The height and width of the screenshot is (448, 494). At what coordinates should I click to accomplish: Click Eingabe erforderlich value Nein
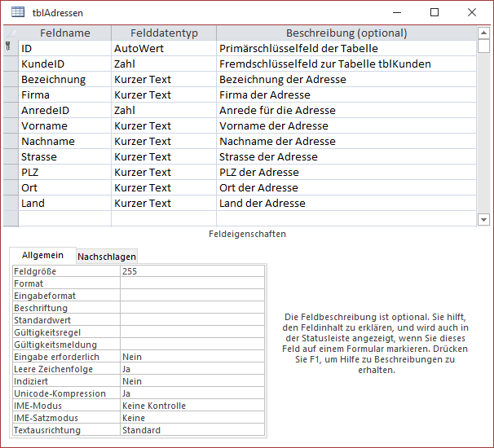point(192,357)
